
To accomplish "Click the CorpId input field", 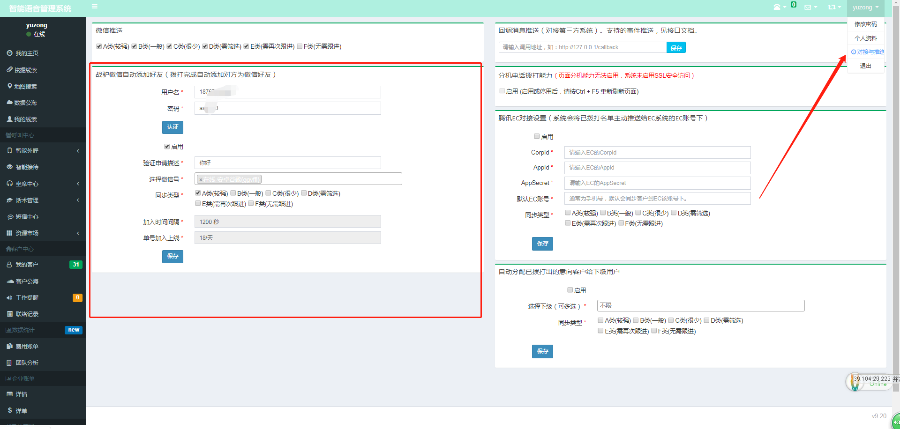I will tap(657, 153).
